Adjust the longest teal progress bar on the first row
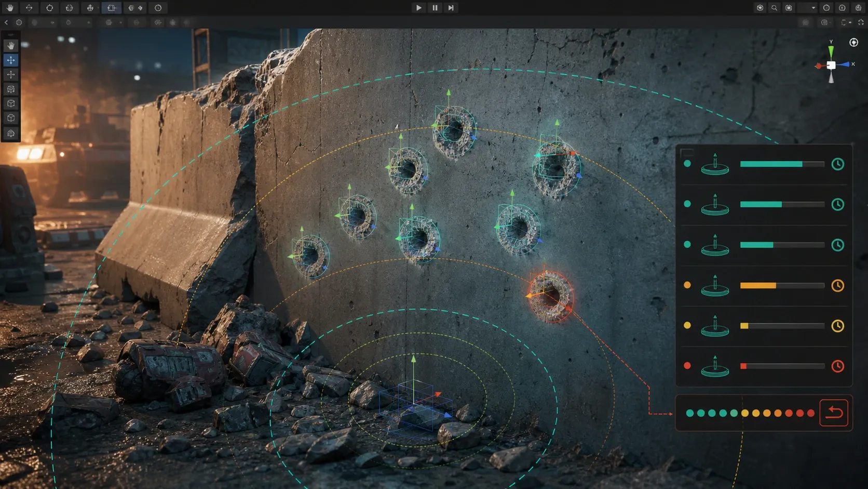Screen dimensions: 868x489 click(782, 164)
